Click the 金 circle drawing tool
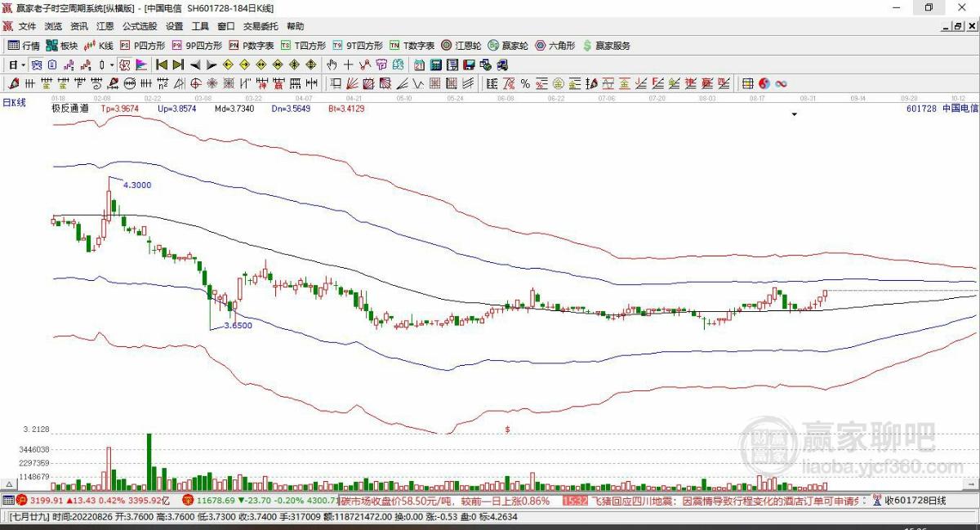Screen dimensions: 980x530 (558, 82)
